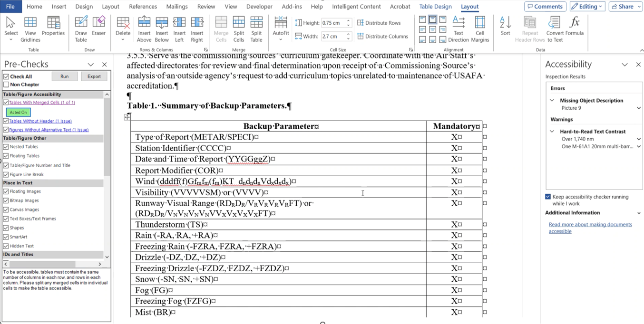
Task: Open the Formula dialog
Action: [575, 26]
